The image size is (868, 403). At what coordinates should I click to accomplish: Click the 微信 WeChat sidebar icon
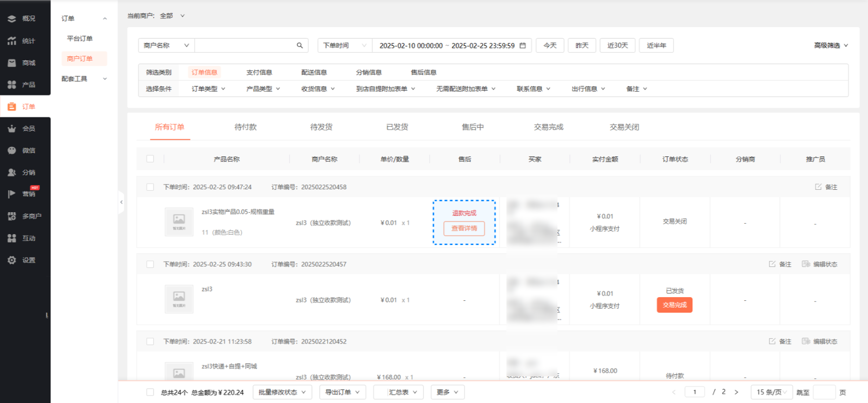[x=11, y=151]
